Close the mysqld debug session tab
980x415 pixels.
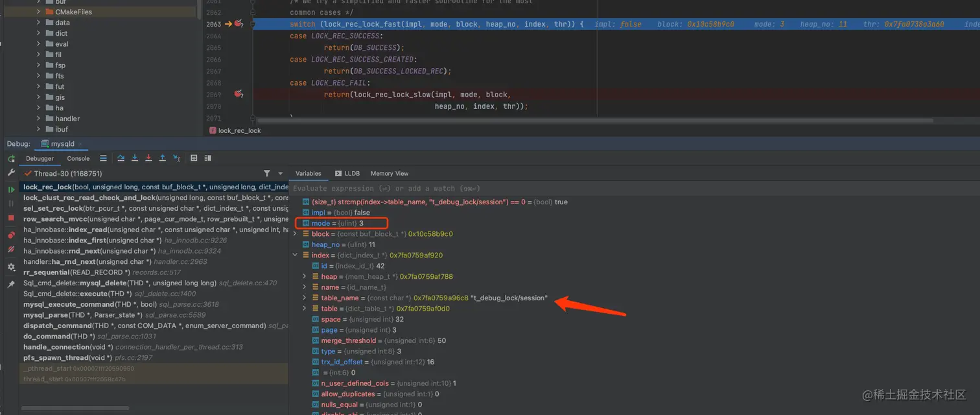(x=80, y=144)
